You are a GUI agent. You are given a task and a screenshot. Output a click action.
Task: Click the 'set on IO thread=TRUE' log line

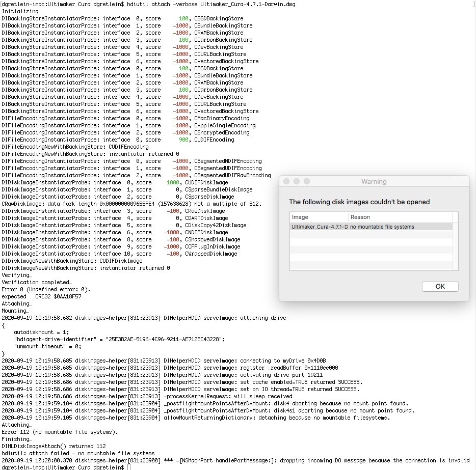coord(180,389)
